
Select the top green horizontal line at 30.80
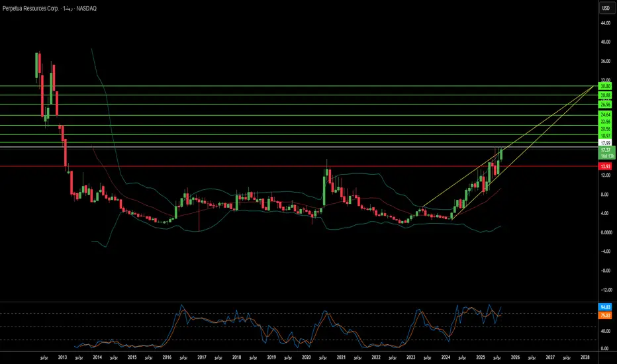pos(299,86)
